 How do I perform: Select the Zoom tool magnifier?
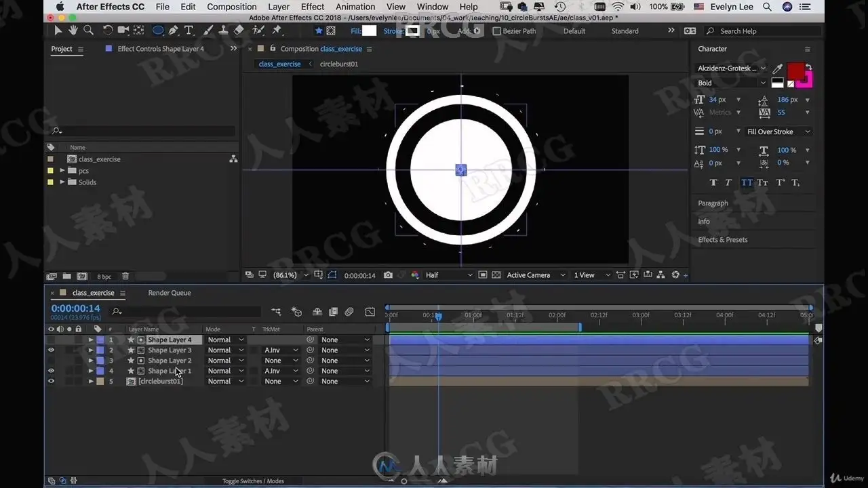88,30
